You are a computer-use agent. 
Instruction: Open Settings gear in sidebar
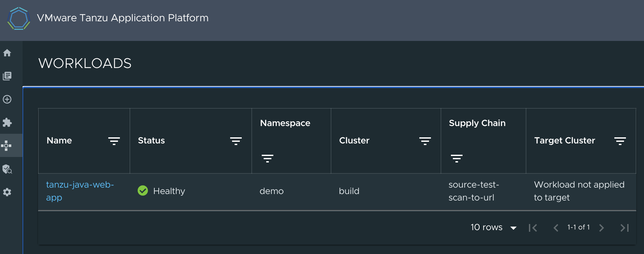7,192
